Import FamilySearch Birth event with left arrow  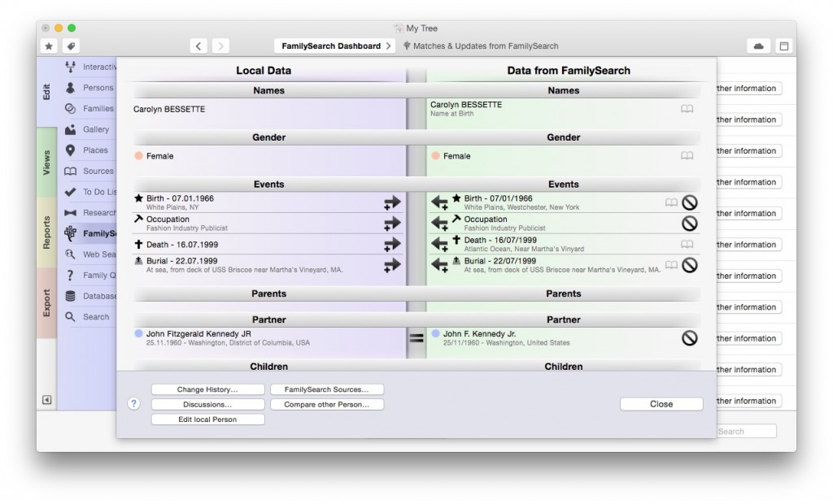click(x=440, y=202)
